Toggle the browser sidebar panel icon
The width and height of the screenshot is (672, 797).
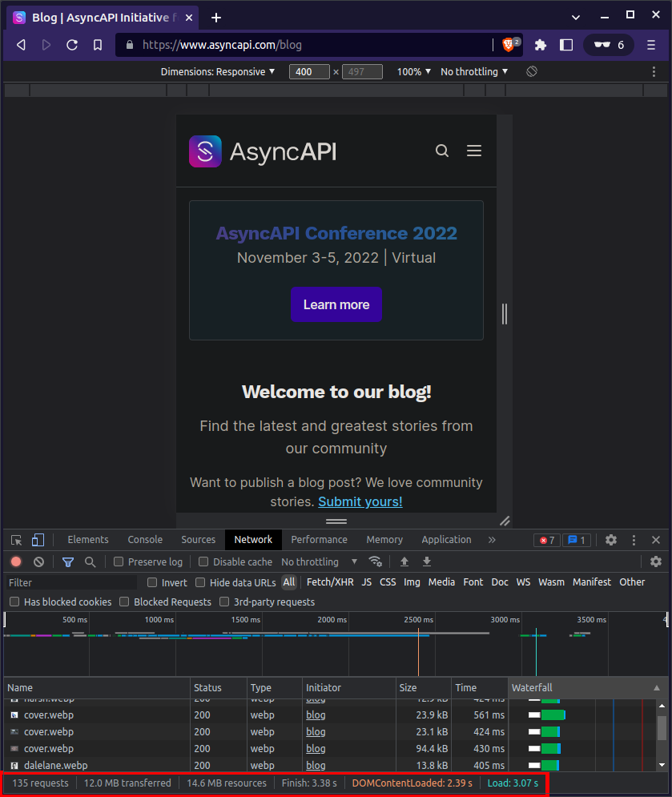[566, 45]
